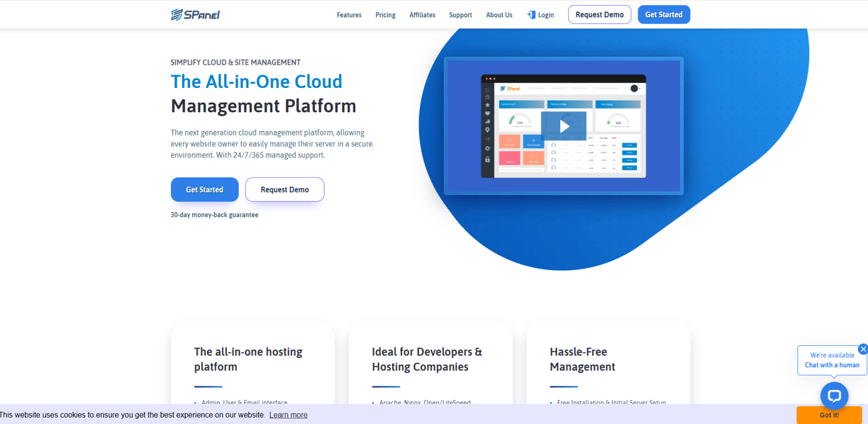Click 'Chat with a human' text
Image resolution: width=868 pixels, height=424 pixels.
click(832, 365)
